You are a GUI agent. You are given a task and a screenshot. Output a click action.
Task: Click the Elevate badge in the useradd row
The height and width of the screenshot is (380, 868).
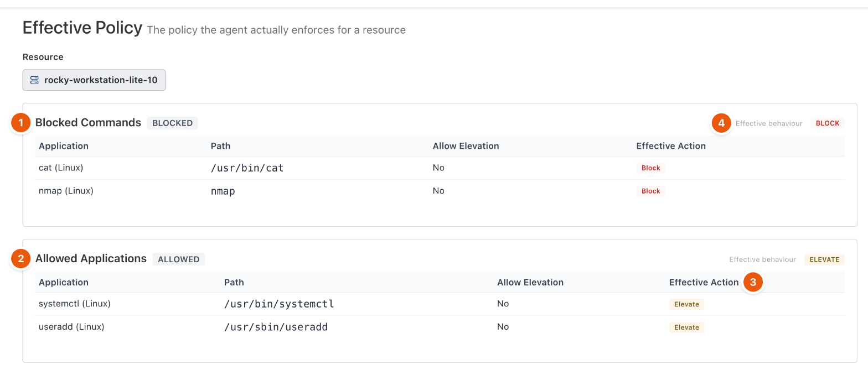[686, 327]
